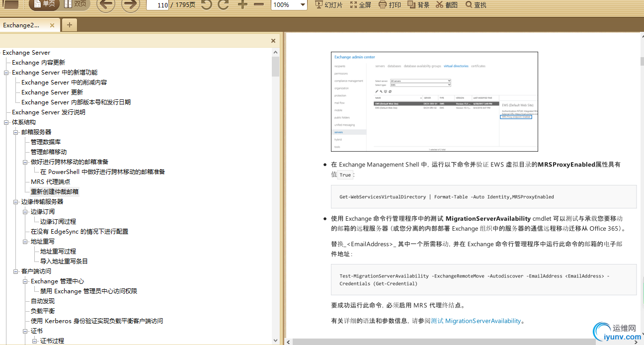Close the Exchange2... document tab
This screenshot has height=345, width=644.
click(52, 25)
